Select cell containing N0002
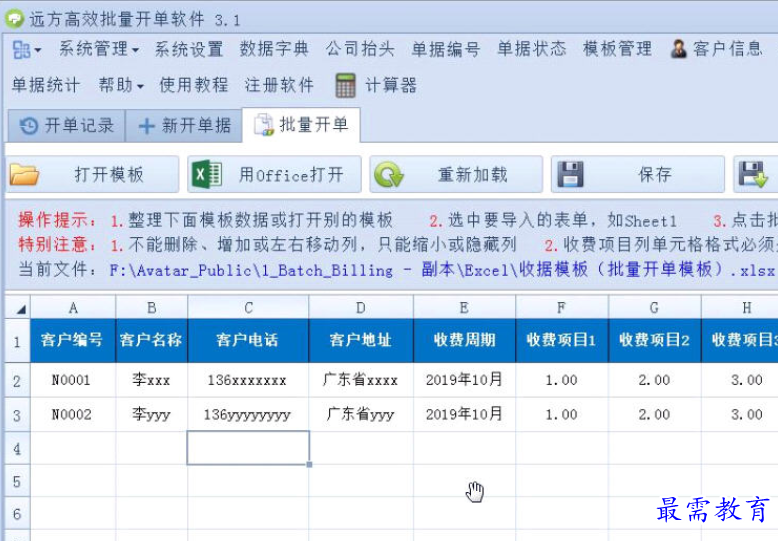Screen dimensions: 778x541 tap(73, 414)
